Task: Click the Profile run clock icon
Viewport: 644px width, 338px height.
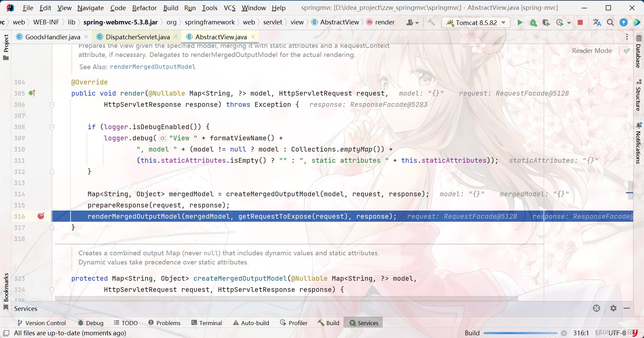Action: (x=560, y=22)
